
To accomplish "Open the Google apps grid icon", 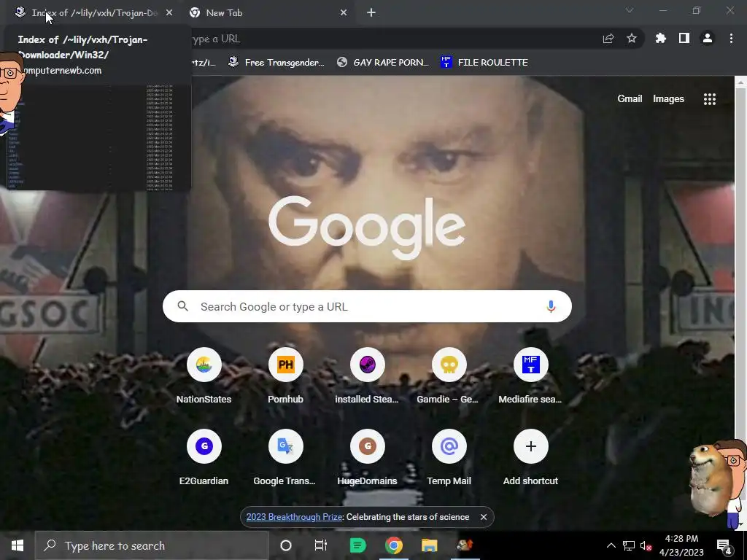I will point(710,98).
